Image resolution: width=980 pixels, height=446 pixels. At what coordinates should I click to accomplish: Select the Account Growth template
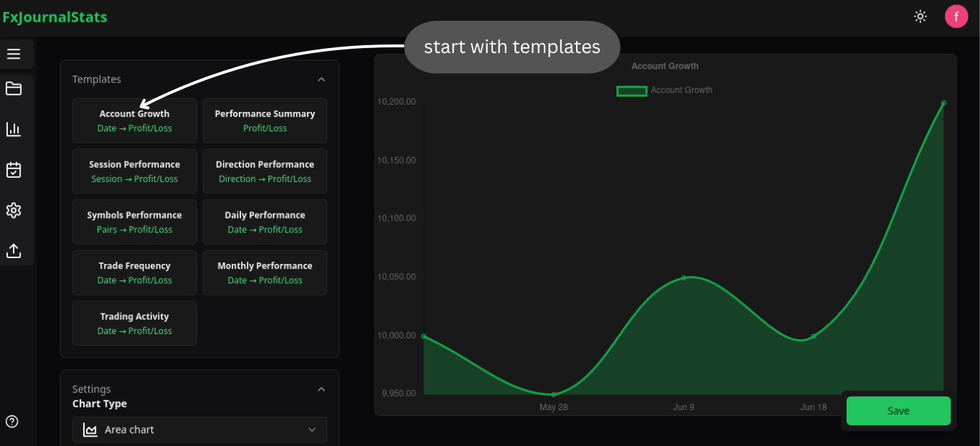pyautogui.click(x=134, y=120)
